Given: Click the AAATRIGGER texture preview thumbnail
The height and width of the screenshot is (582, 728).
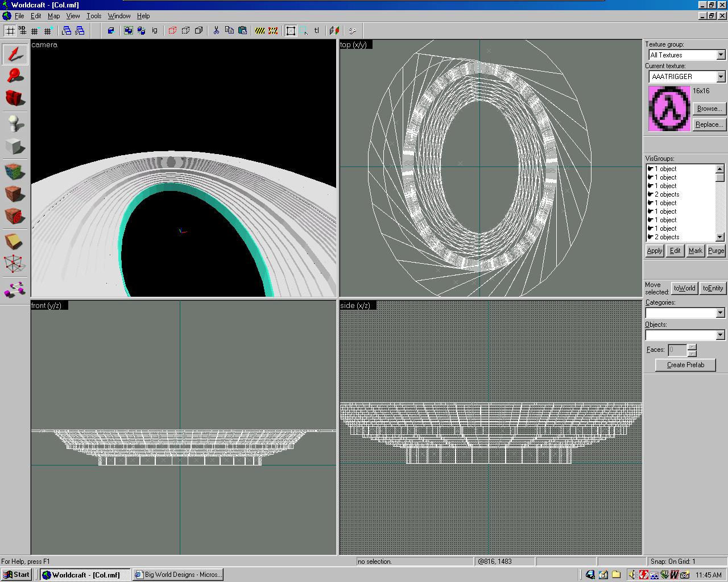Looking at the screenshot, I should click(669, 109).
